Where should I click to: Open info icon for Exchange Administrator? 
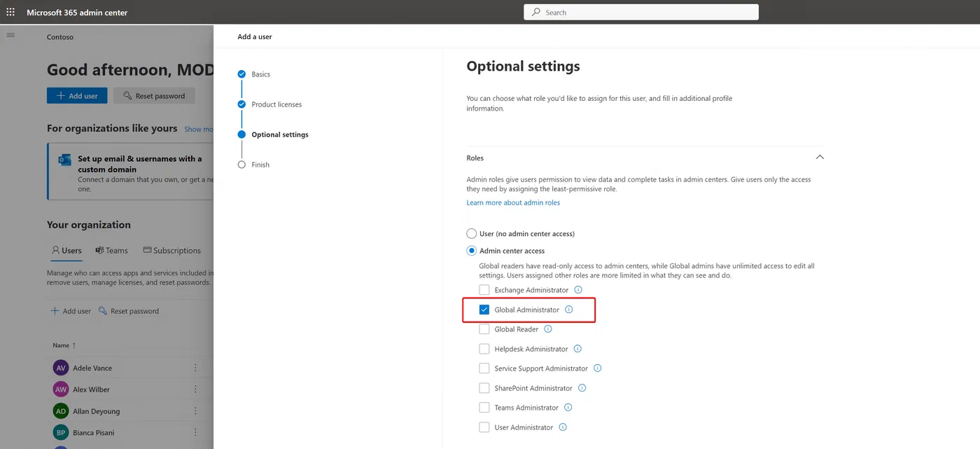pyautogui.click(x=578, y=290)
